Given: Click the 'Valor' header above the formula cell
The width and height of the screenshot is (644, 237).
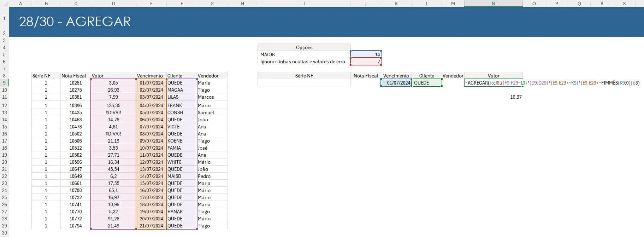Looking at the screenshot, I should (x=493, y=76).
